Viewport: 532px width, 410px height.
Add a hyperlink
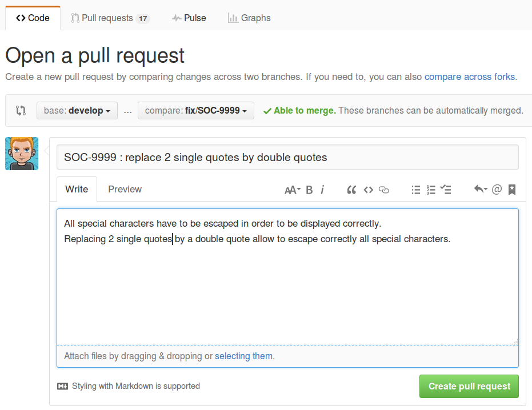[383, 190]
